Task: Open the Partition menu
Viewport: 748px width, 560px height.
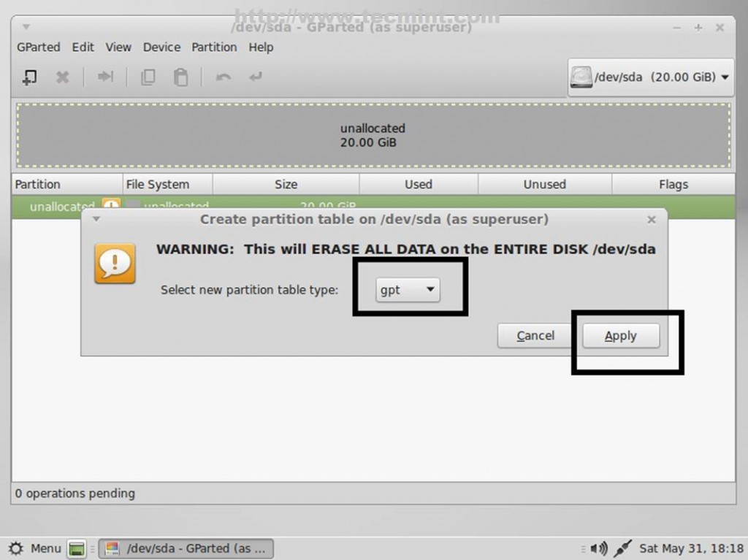Action: pos(214,47)
